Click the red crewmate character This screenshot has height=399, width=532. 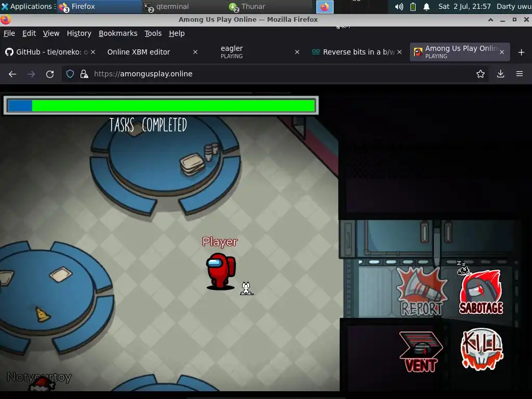(221, 271)
